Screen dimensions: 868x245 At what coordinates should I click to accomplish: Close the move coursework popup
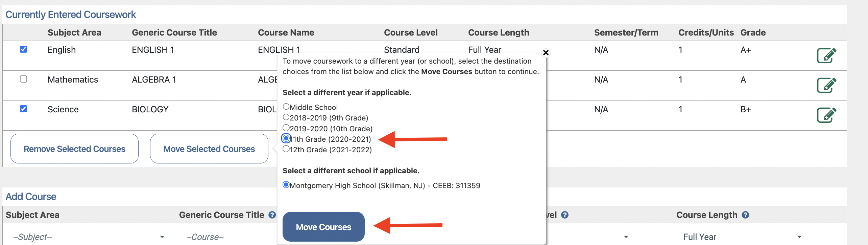coord(546,53)
